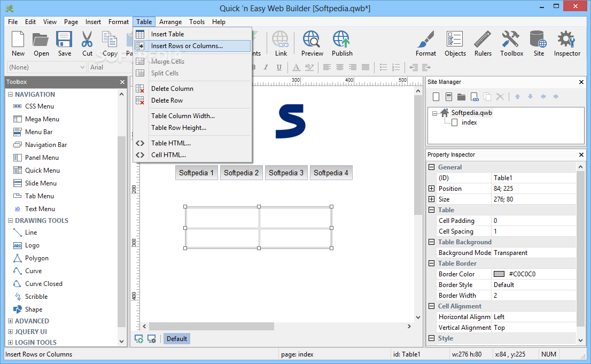The image size is (591, 364).
Task: Expand the JQUERY UI section
Action: [10, 331]
